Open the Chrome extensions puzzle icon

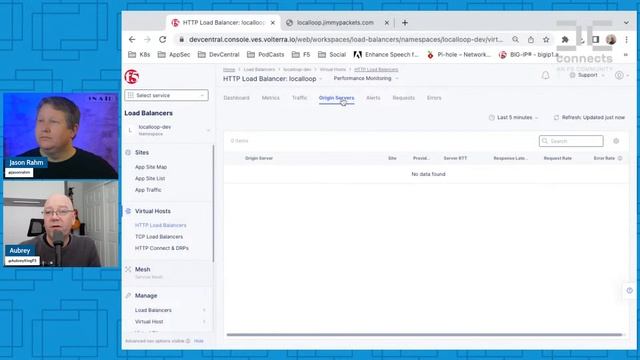tap(565, 40)
